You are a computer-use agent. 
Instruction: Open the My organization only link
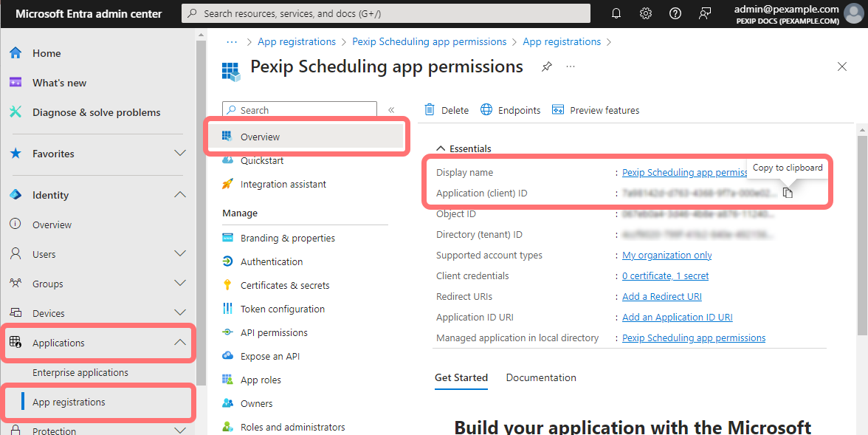click(x=666, y=255)
